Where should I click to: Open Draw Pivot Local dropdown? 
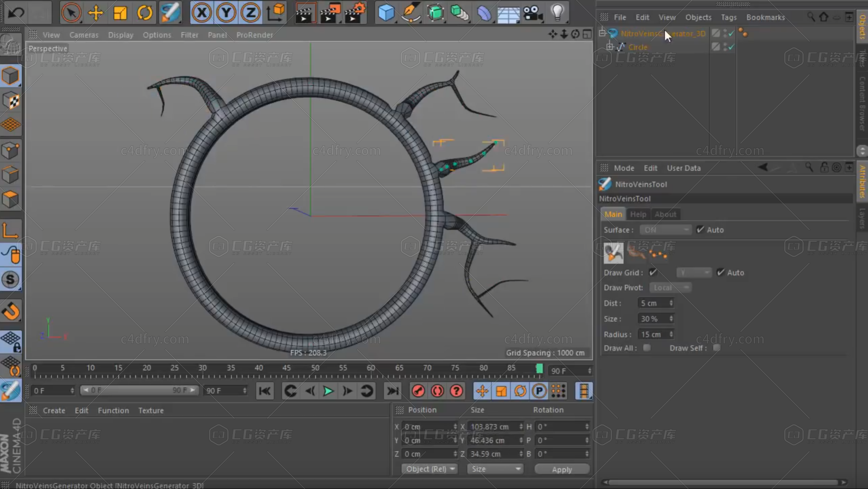(670, 288)
